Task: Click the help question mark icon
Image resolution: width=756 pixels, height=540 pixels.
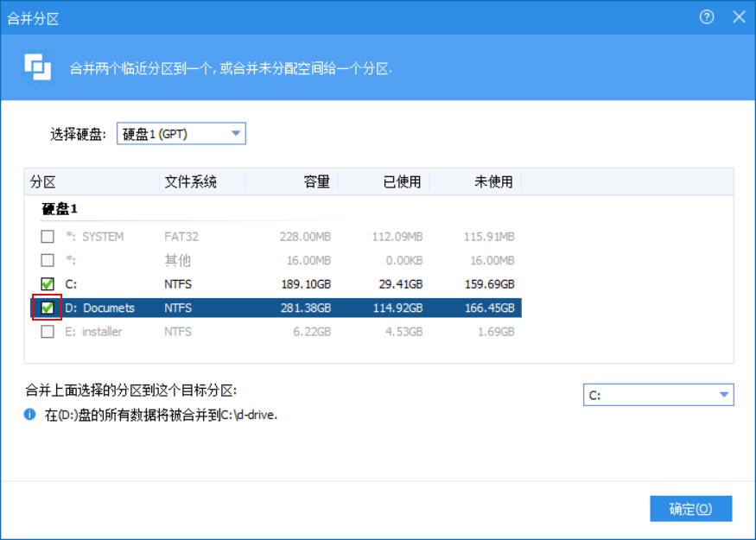Action: (707, 17)
